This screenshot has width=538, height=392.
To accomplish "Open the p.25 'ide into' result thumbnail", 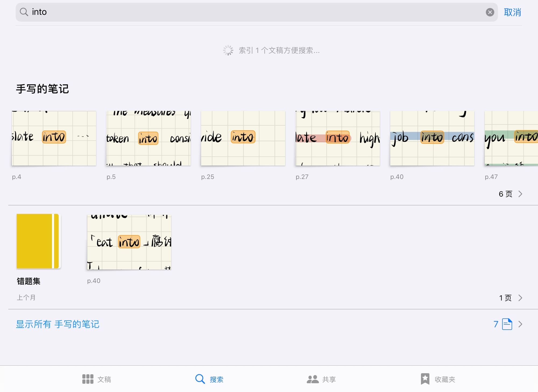I will tap(243, 138).
